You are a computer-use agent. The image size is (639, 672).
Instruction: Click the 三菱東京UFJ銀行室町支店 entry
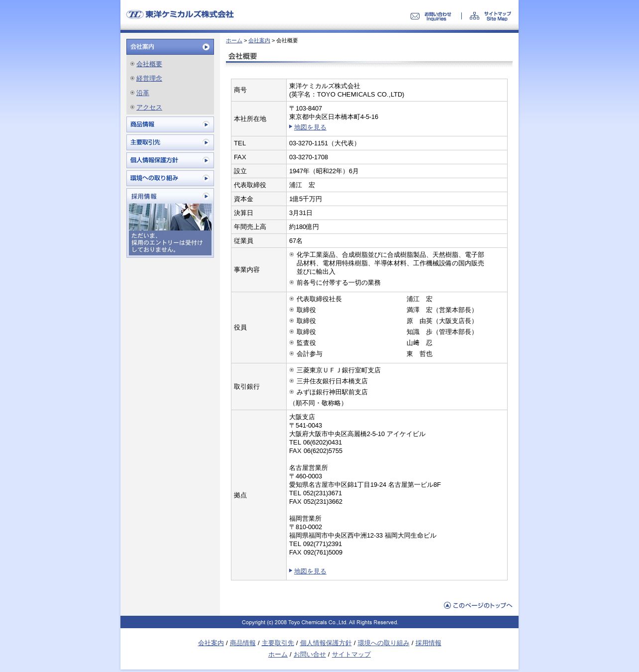(338, 370)
